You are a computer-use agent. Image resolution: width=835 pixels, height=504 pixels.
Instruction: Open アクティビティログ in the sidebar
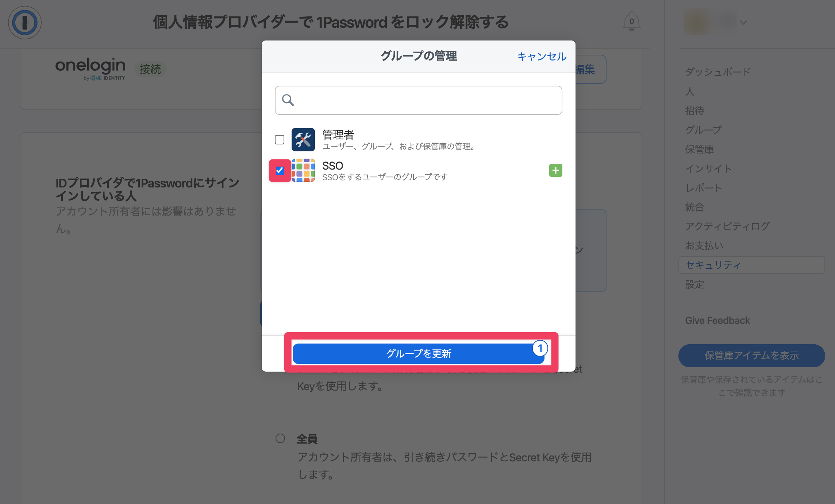click(x=727, y=226)
